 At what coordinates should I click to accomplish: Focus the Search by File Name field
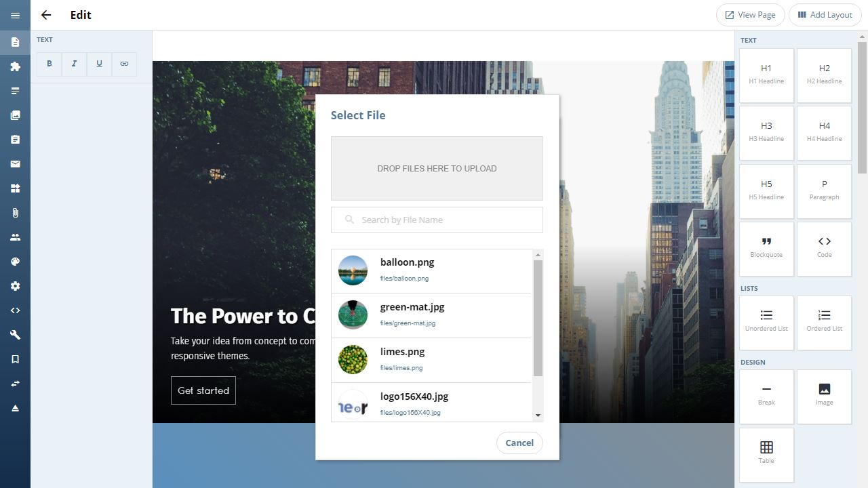click(437, 220)
